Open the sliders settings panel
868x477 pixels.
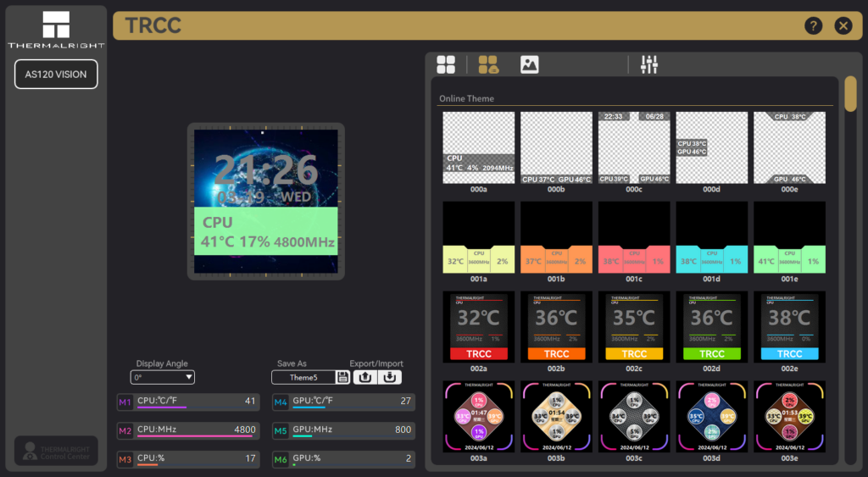649,64
